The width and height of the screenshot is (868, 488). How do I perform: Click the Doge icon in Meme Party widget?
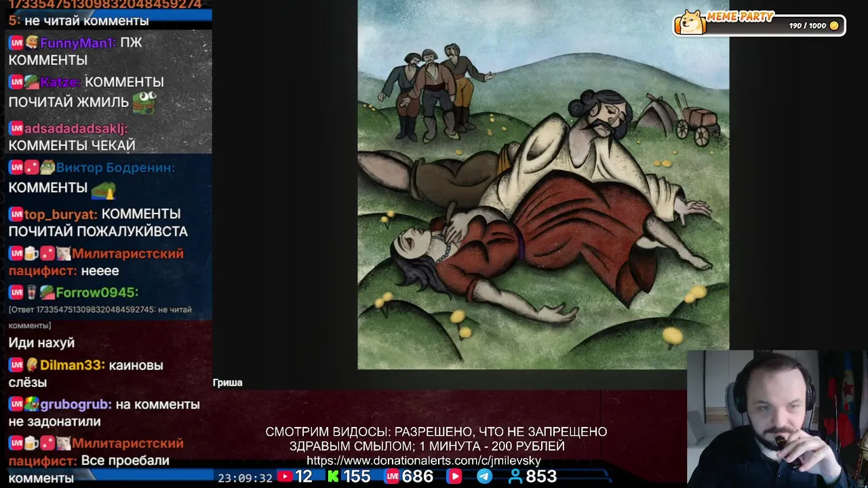tap(692, 22)
